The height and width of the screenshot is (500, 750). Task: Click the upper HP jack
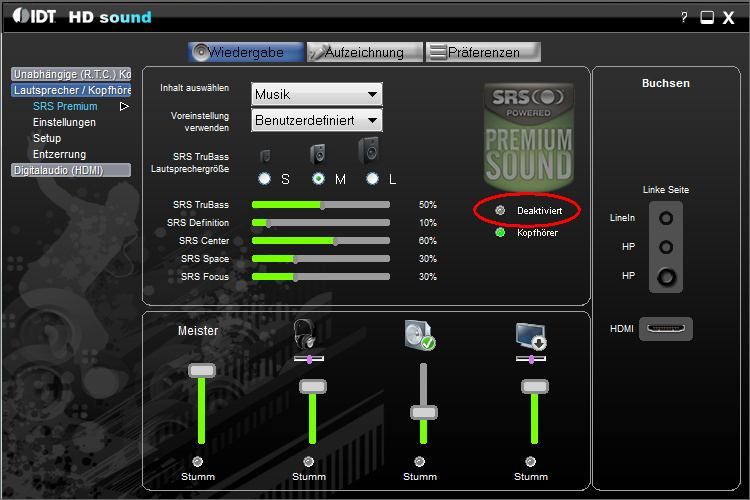(666, 247)
